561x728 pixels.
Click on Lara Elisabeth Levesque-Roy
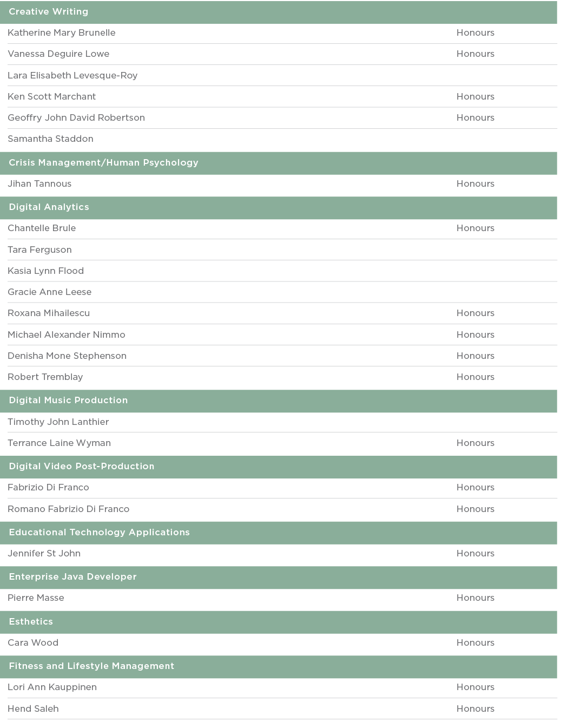click(x=72, y=76)
